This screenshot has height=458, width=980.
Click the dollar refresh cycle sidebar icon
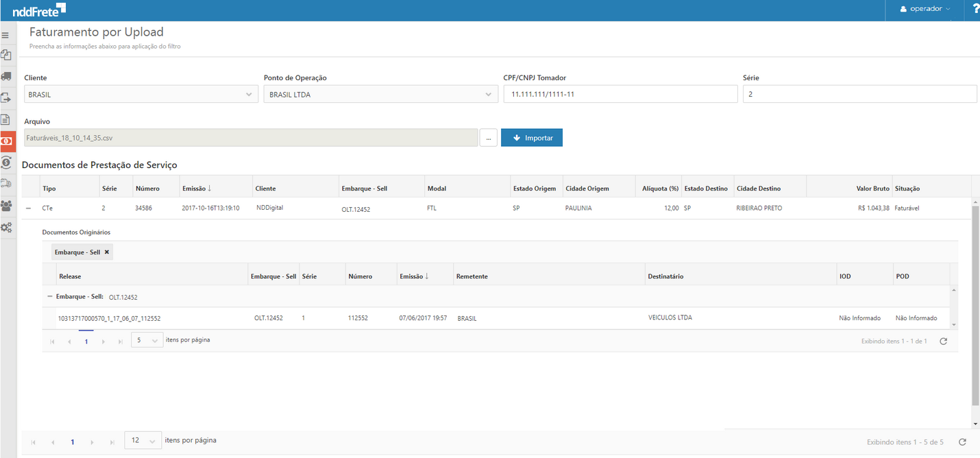click(x=6, y=162)
